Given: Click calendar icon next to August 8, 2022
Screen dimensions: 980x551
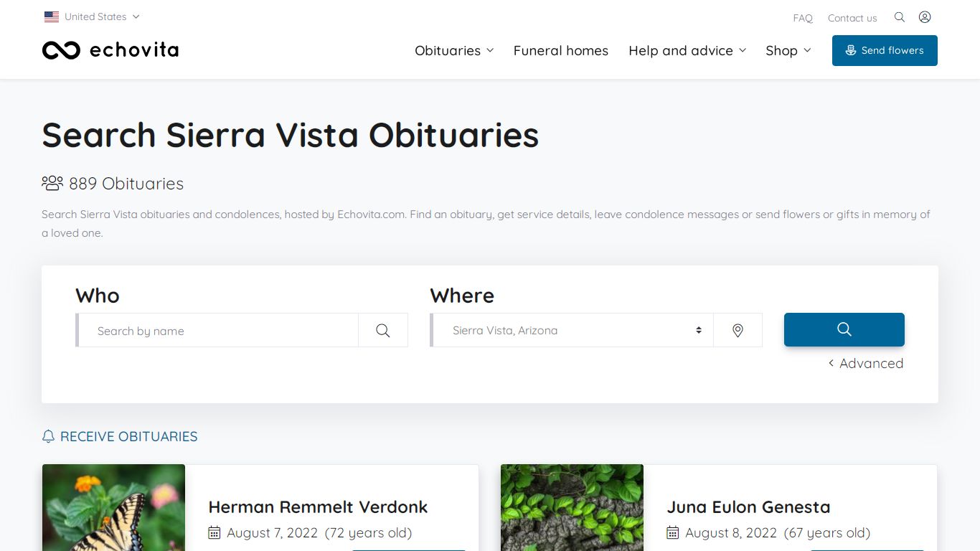Looking at the screenshot, I should click(673, 532).
